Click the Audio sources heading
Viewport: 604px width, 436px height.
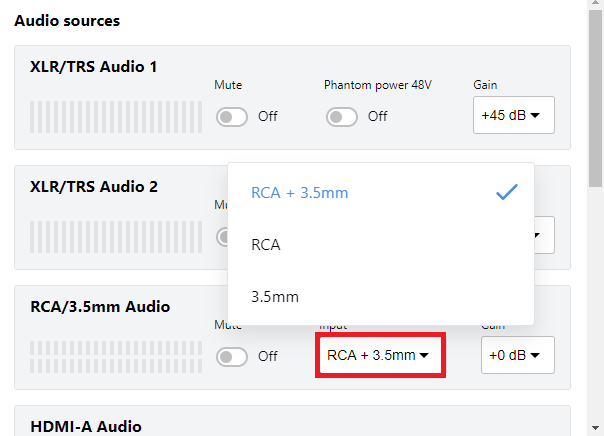point(67,20)
